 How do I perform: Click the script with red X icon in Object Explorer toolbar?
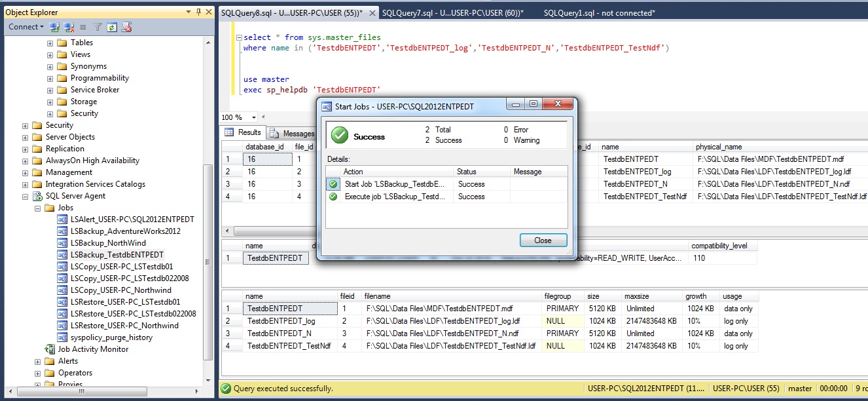click(126, 27)
